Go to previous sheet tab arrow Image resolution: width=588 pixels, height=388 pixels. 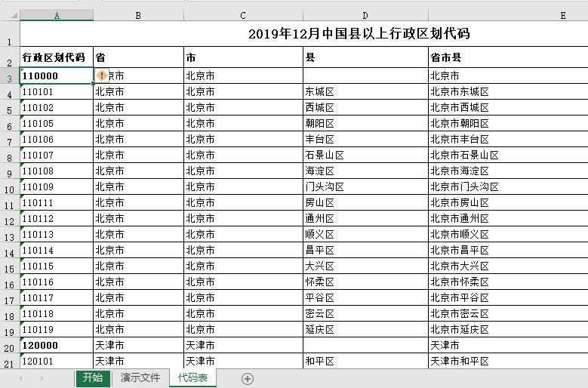(x=20, y=379)
